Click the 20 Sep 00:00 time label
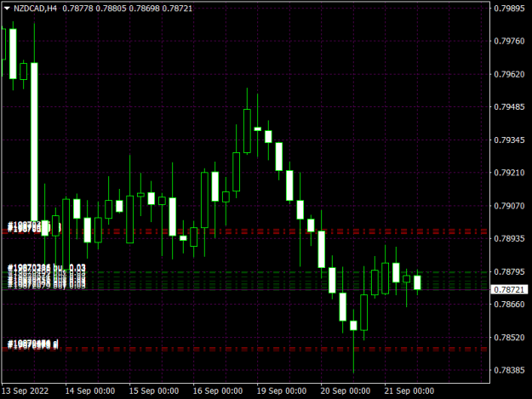 (345, 390)
